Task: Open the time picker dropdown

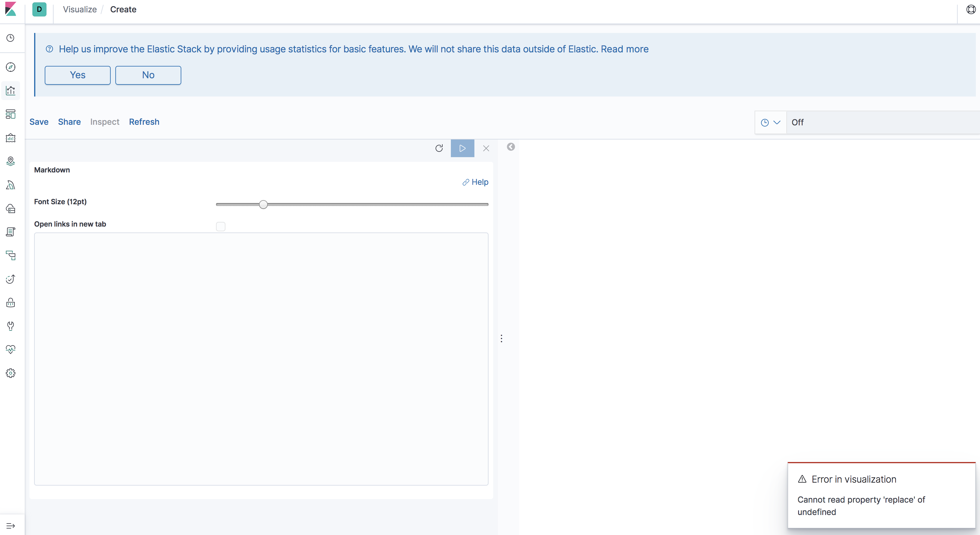Action: 770,122
